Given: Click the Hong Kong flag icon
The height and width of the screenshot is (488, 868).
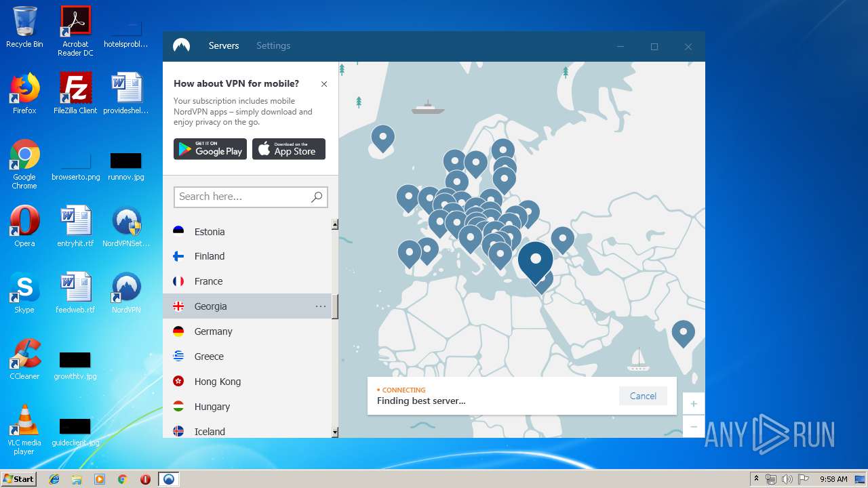Looking at the screenshot, I should pyautogui.click(x=178, y=382).
